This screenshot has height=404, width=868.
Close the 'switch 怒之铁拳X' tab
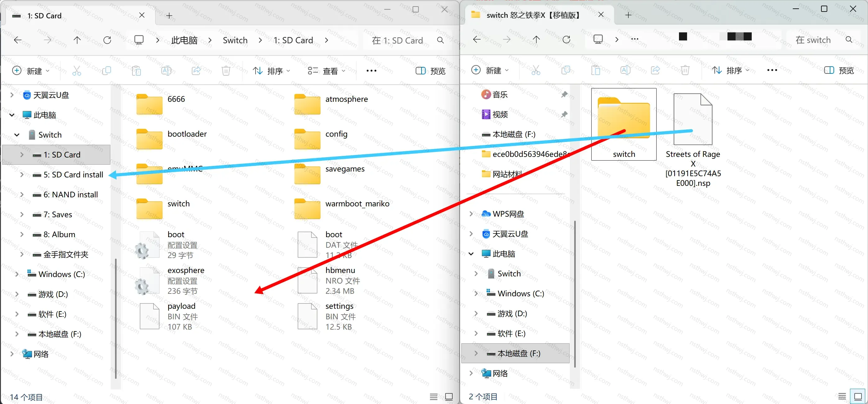[x=601, y=15]
